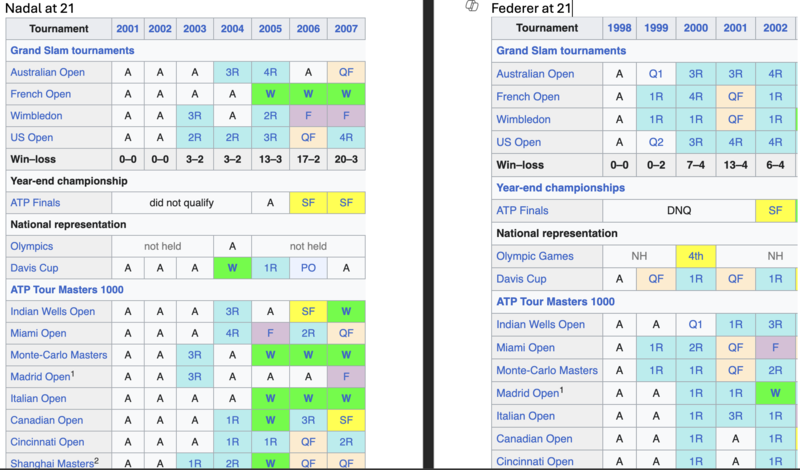This screenshot has height=470, width=800.
Task: Open the 2000 year link in Federer's table
Action: coord(696,28)
